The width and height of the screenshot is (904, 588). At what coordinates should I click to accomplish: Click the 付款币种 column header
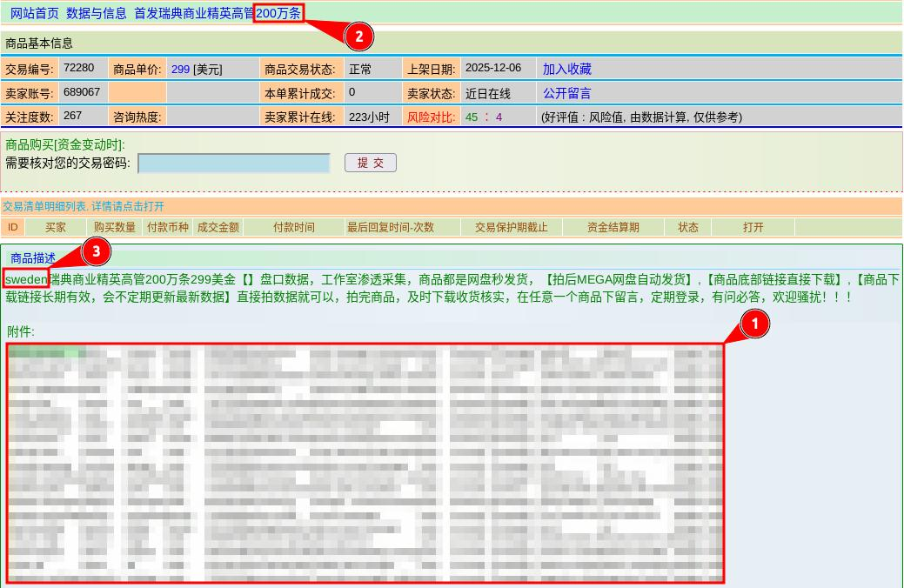click(x=167, y=227)
